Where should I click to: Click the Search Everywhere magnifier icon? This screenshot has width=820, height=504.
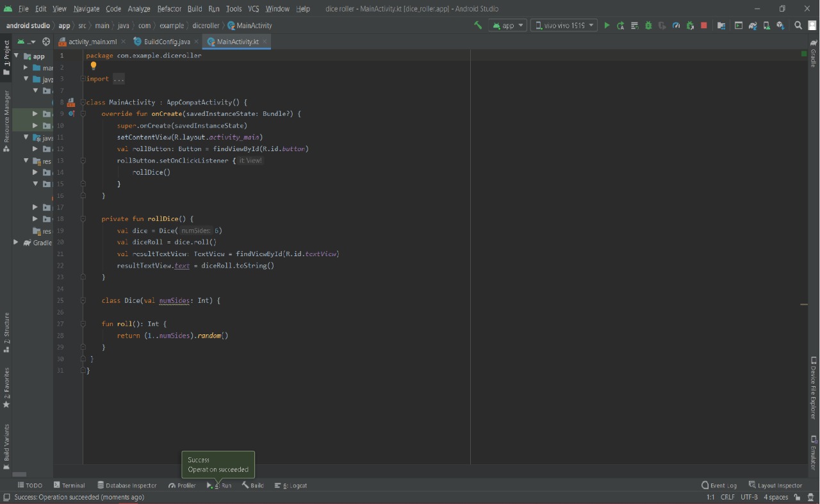tap(798, 26)
